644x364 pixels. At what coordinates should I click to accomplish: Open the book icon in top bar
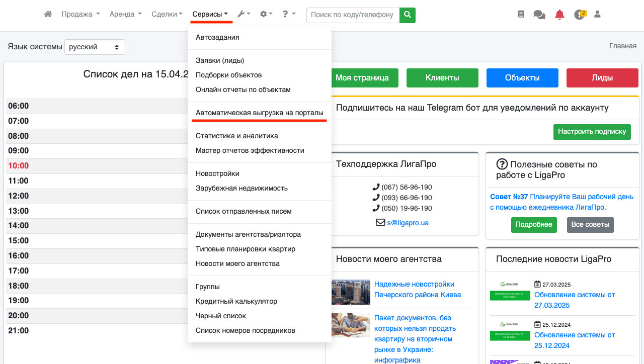(521, 15)
